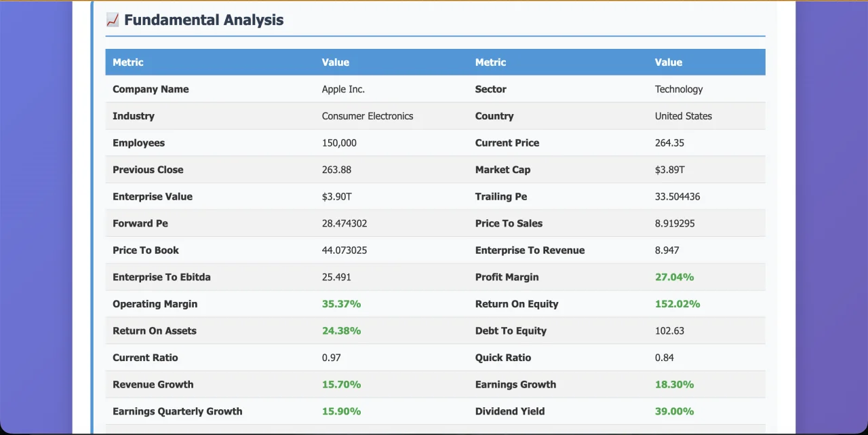Click the Employees label
The image size is (868, 435).
pos(138,143)
